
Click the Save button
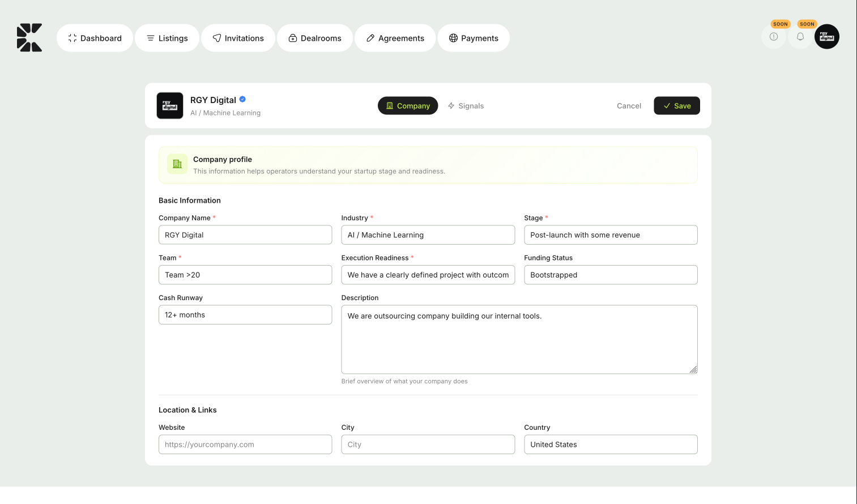pos(676,105)
